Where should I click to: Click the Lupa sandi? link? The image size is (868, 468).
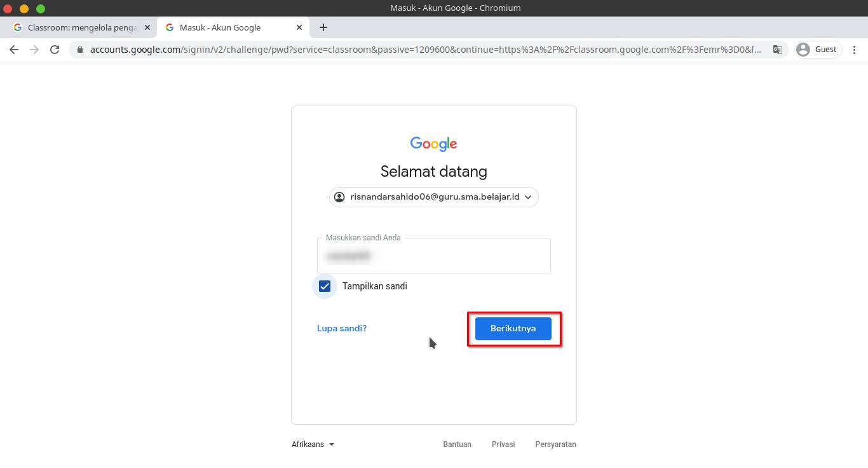(342, 329)
